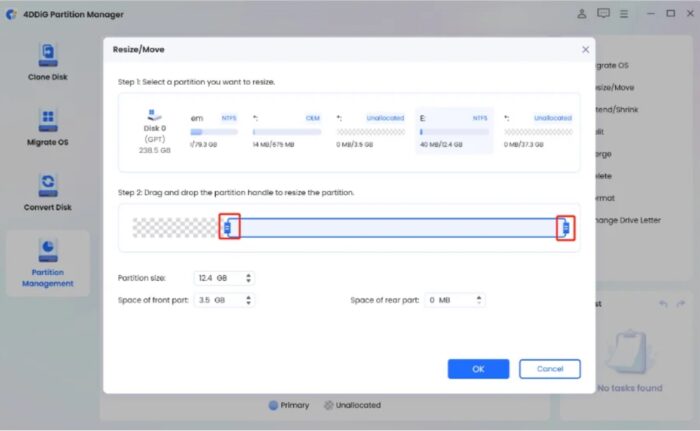Open Migrate OS in sidebar

(x=48, y=127)
